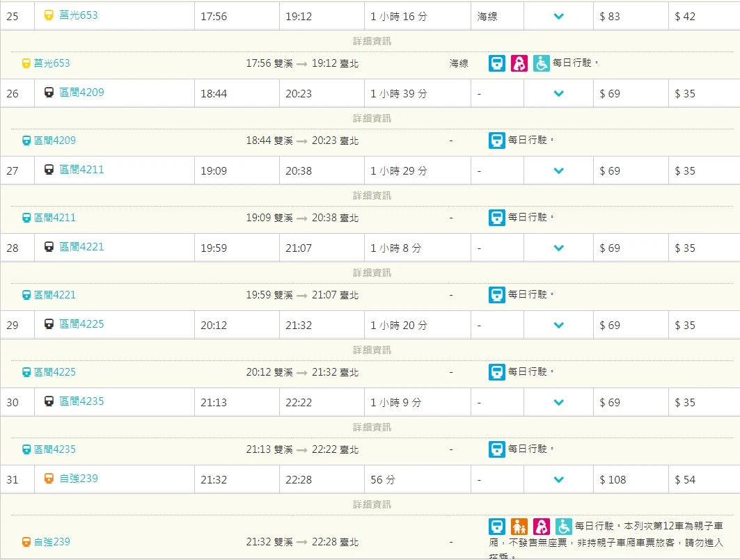Select the 1 小時 39 分 duration cell
The image size is (740, 560).
418,93
